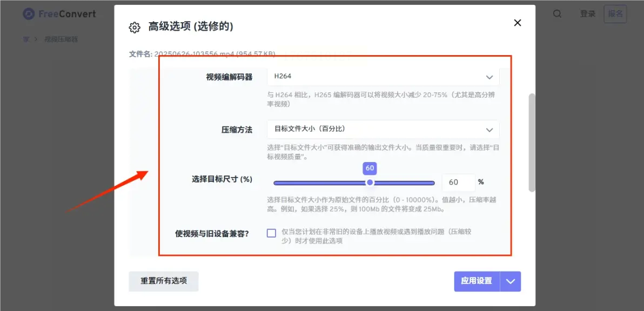Click the 高级选项 (选修的) dialog title
This screenshot has height=311, width=644.
pyautogui.click(x=191, y=26)
